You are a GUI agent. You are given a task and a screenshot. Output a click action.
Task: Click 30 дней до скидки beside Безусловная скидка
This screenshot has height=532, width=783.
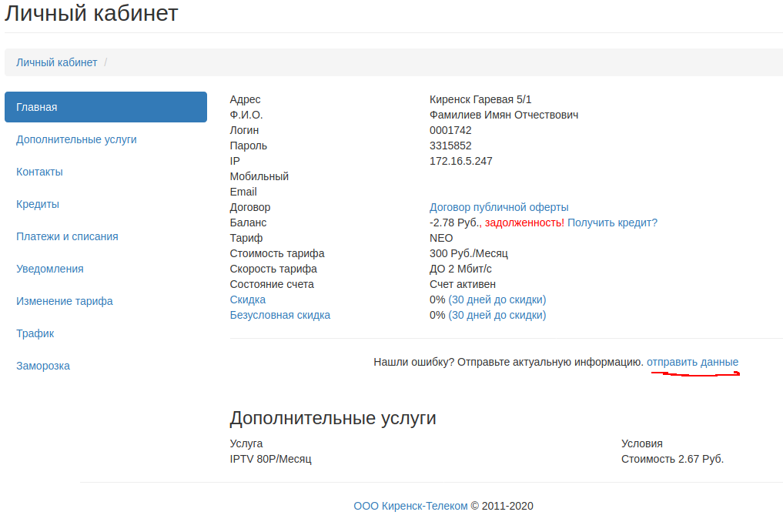click(x=497, y=315)
